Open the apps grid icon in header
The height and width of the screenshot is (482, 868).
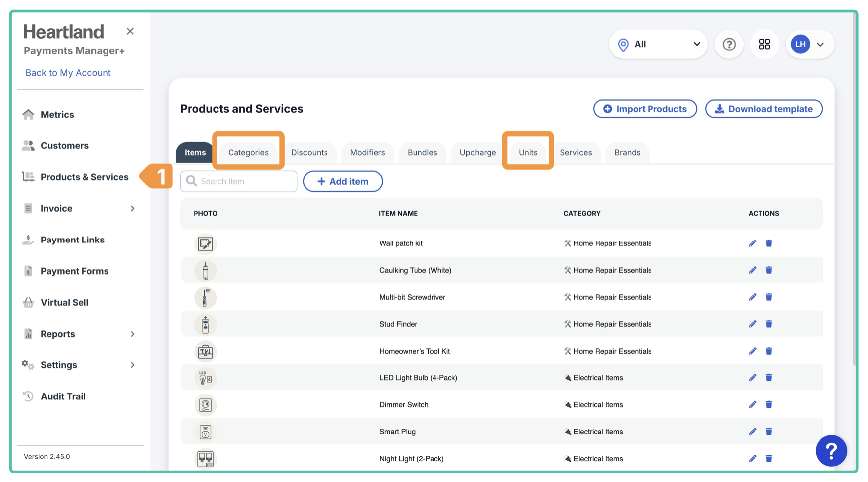click(764, 44)
